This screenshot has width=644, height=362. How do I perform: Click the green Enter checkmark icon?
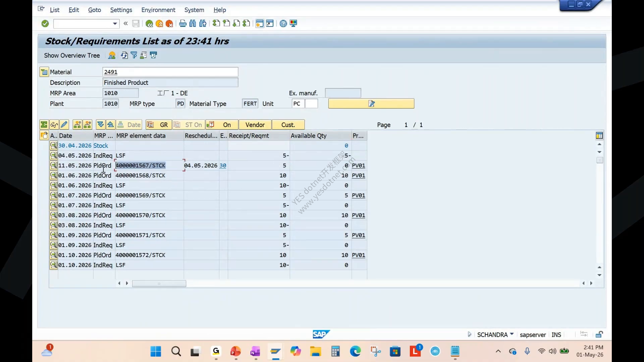tap(45, 23)
